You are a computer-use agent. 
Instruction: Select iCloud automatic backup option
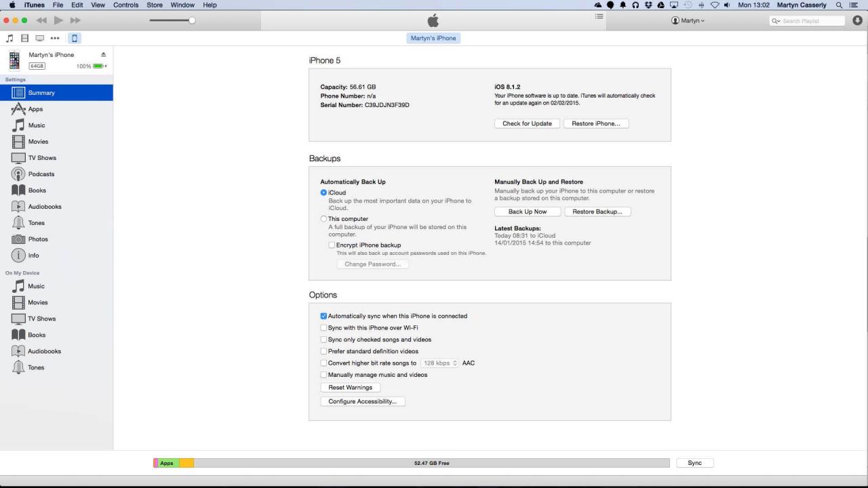coord(324,193)
